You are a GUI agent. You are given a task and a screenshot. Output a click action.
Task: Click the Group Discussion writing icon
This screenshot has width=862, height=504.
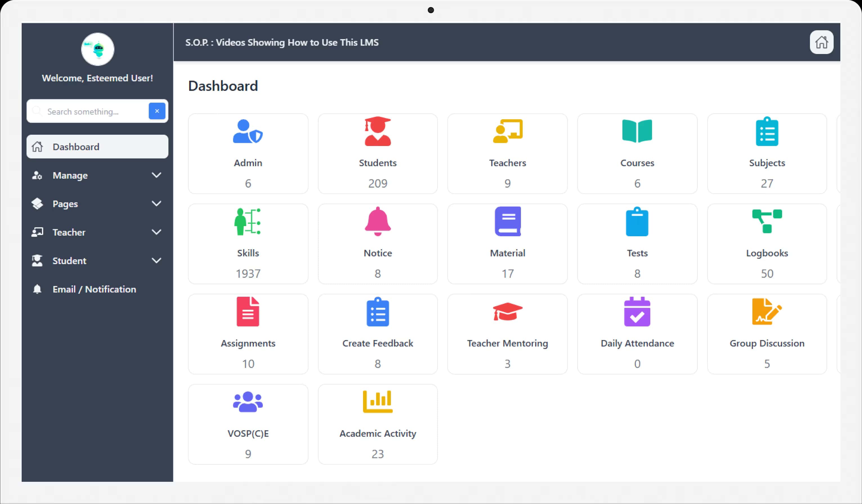click(x=767, y=312)
